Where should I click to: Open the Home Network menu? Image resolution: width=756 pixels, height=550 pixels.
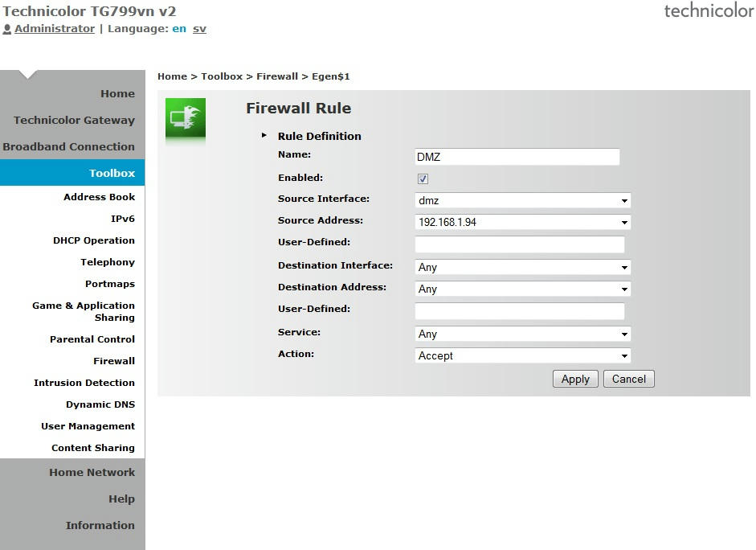point(92,473)
